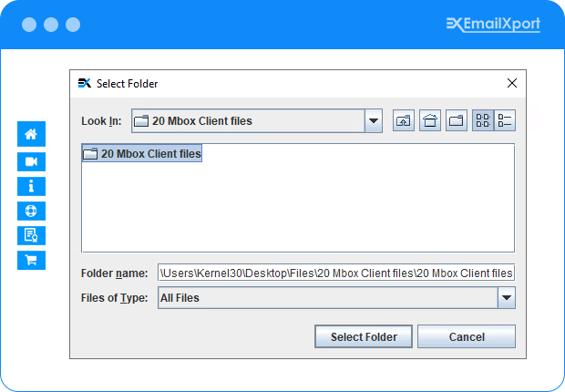Image resolution: width=565 pixels, height=392 pixels.
Task: Click the Cancel button
Action: coord(467,337)
